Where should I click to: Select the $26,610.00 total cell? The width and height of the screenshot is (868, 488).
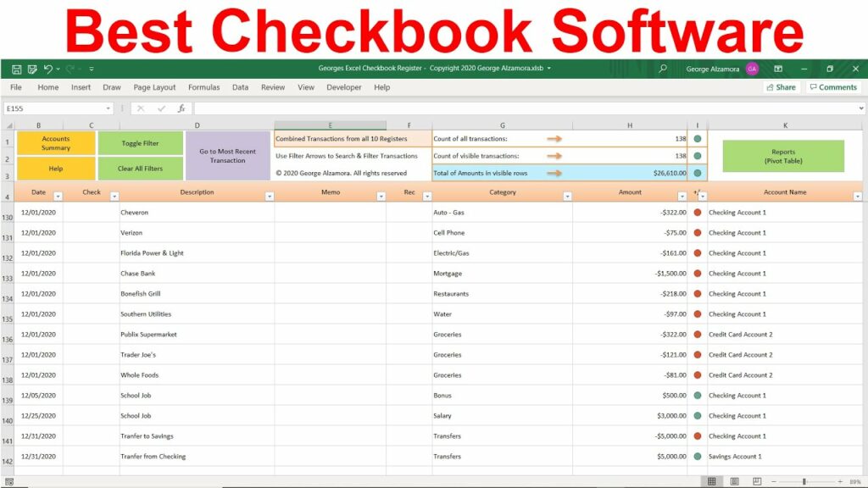(630, 173)
